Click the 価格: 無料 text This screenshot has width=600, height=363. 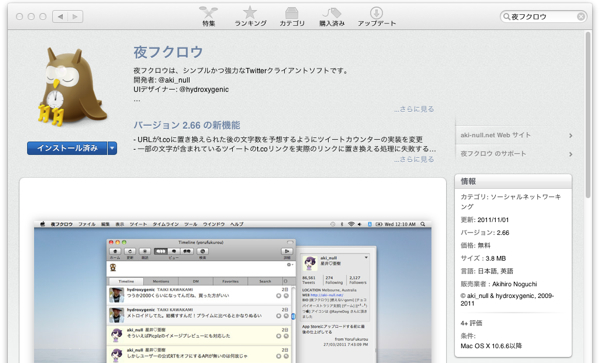(x=475, y=246)
